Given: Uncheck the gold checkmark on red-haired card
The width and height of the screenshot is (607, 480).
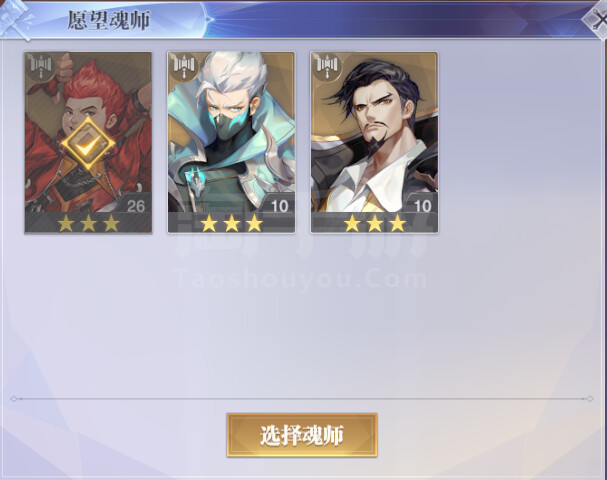Looking at the screenshot, I should [x=88, y=144].
